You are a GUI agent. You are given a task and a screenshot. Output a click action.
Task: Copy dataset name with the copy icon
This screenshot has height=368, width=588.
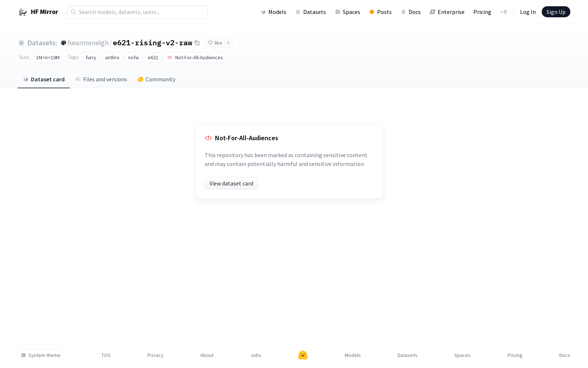[197, 43]
